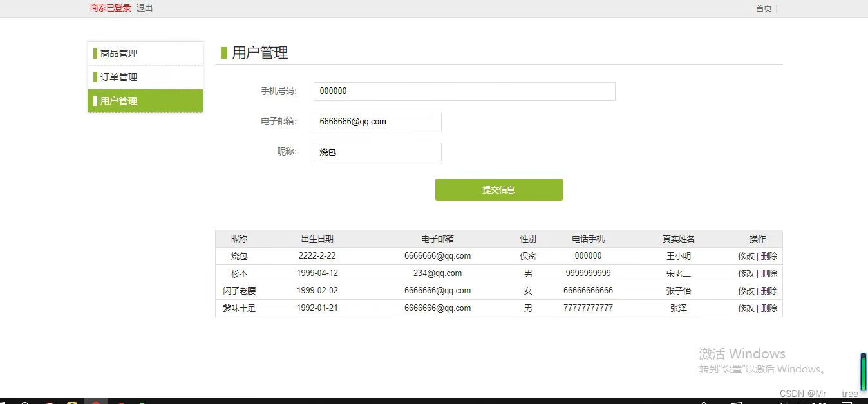The height and width of the screenshot is (404, 868).
Task: Open 商品管理 in the sidebar
Action: (146, 53)
